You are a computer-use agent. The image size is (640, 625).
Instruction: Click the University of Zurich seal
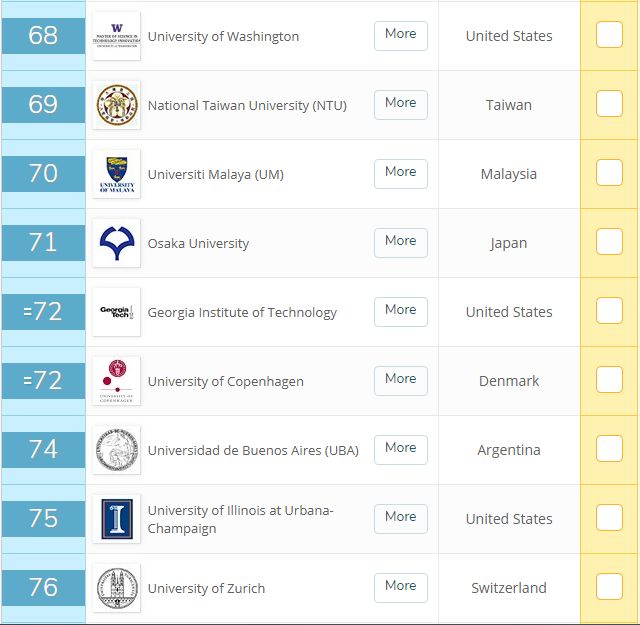(116, 588)
